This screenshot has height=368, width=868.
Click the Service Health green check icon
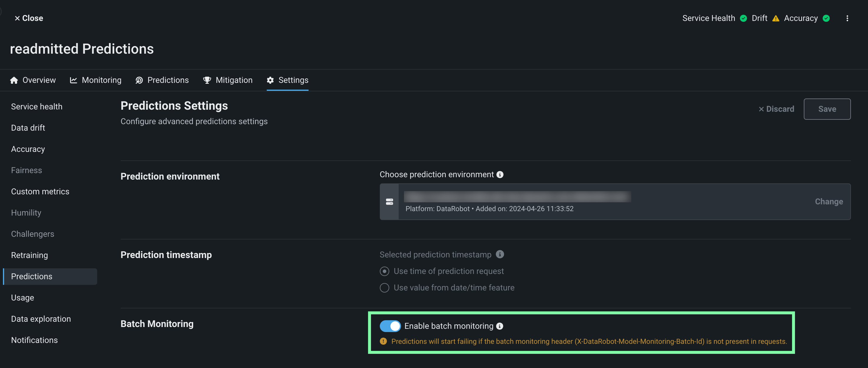coord(743,18)
